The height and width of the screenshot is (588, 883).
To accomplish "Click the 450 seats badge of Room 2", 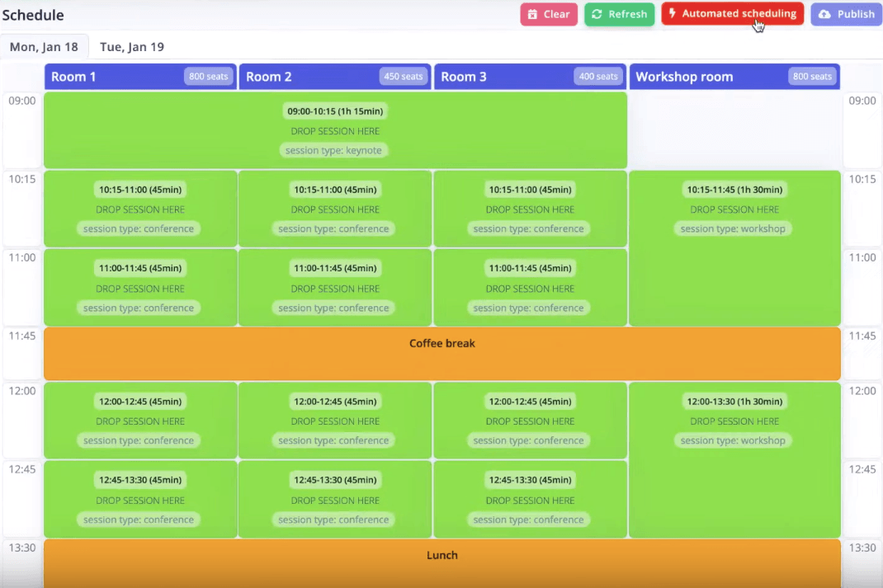I will point(403,77).
